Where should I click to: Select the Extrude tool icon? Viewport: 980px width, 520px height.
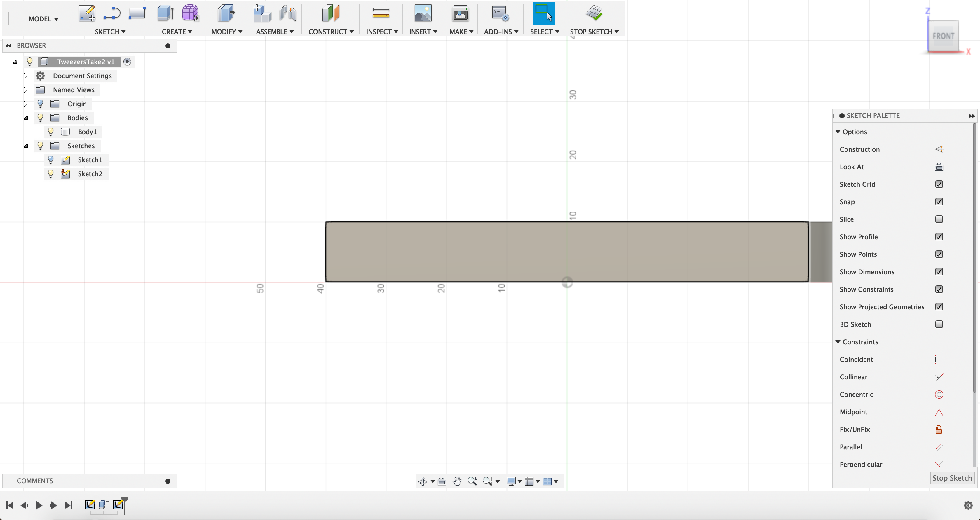click(x=166, y=13)
